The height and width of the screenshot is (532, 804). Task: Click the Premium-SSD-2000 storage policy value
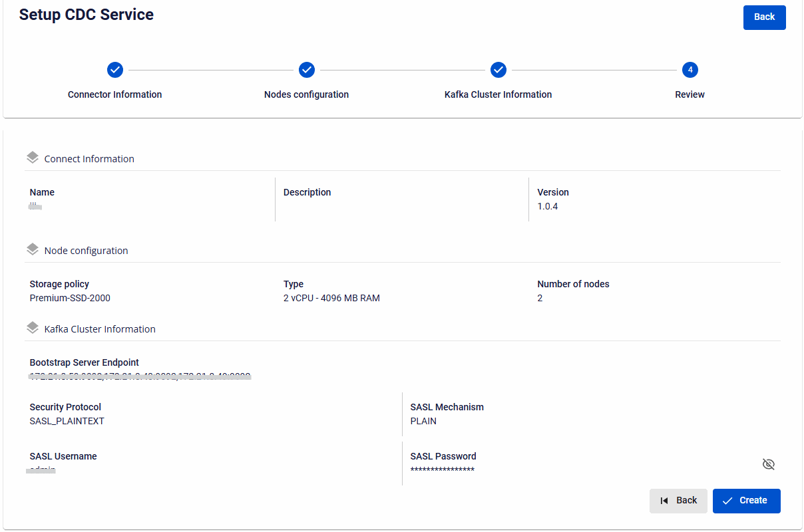(70, 298)
